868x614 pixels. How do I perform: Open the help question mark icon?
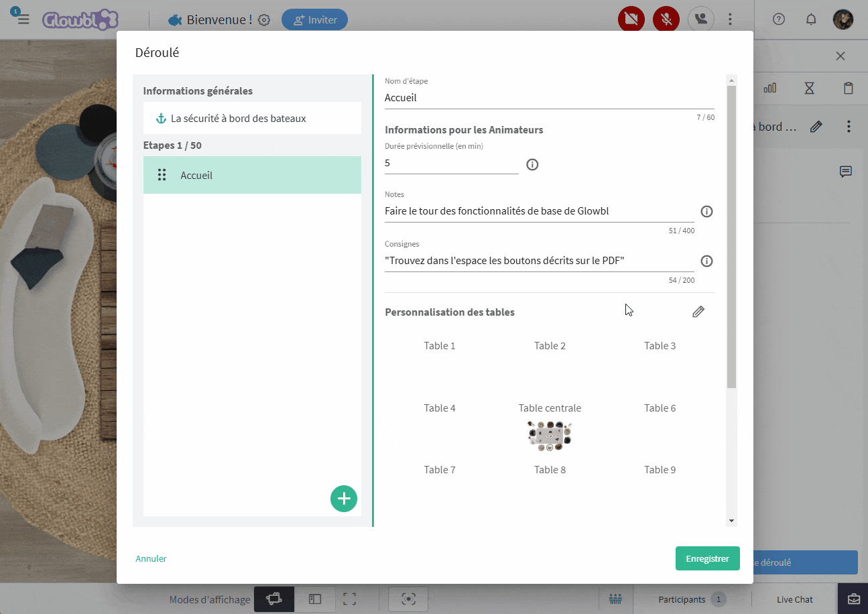pos(779,19)
